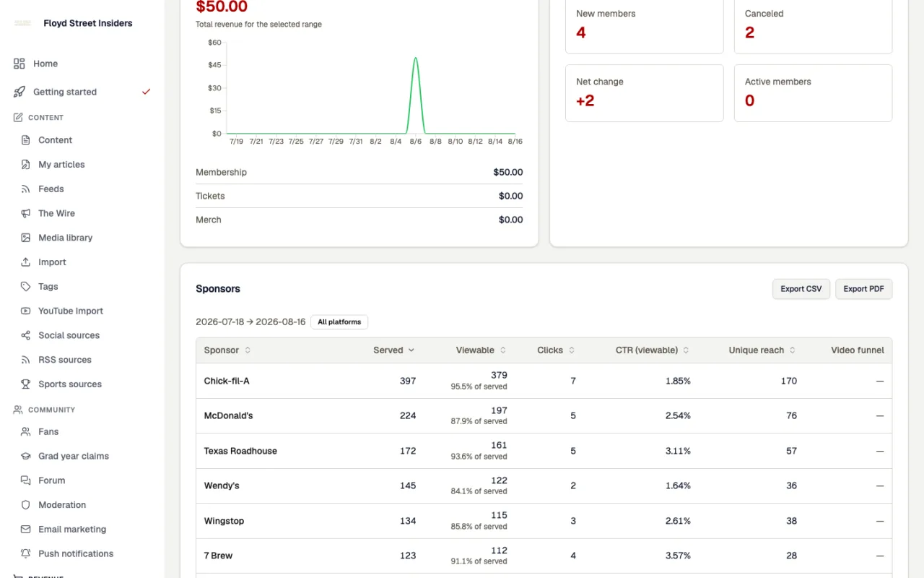Select the 7 Brew sponsor row
This screenshot has height=578, width=924.
[544, 556]
